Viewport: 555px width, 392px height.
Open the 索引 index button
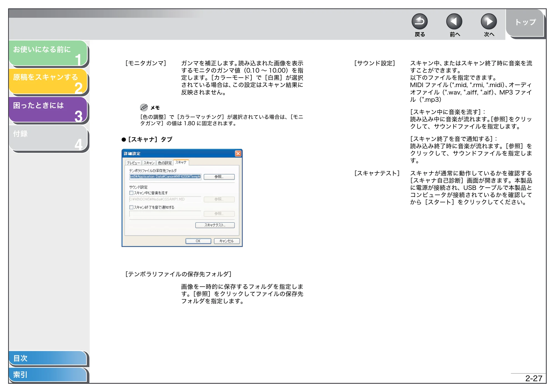[48, 375]
